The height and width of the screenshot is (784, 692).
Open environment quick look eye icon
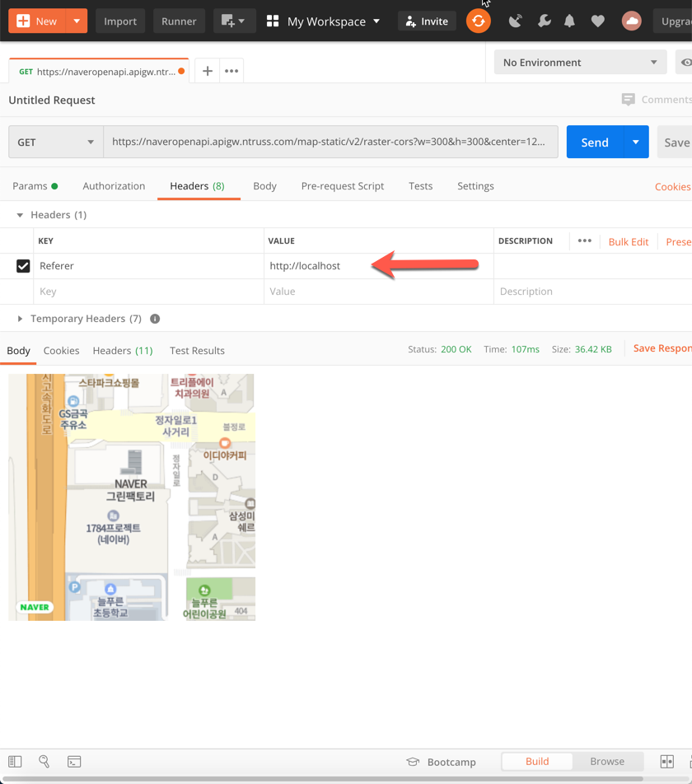coord(685,63)
